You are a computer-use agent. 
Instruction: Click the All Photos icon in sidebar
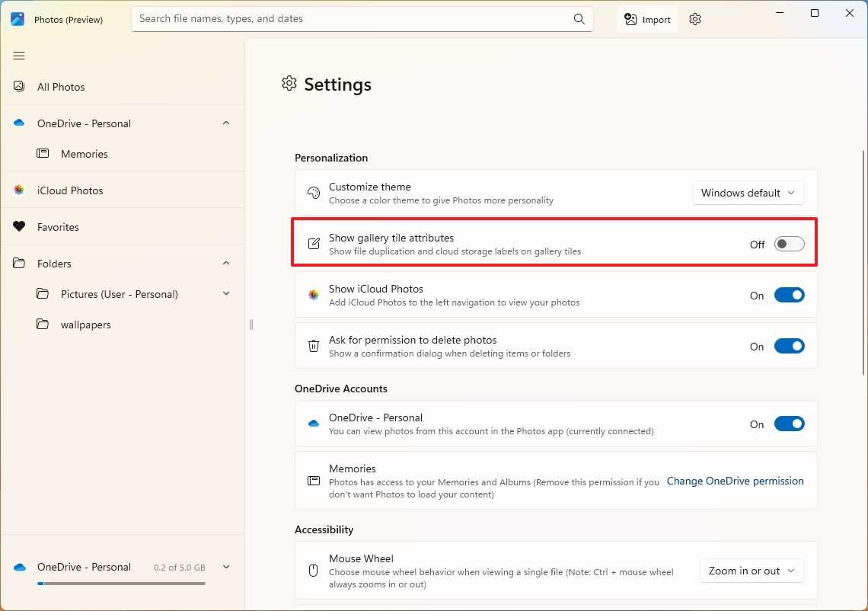coord(19,87)
